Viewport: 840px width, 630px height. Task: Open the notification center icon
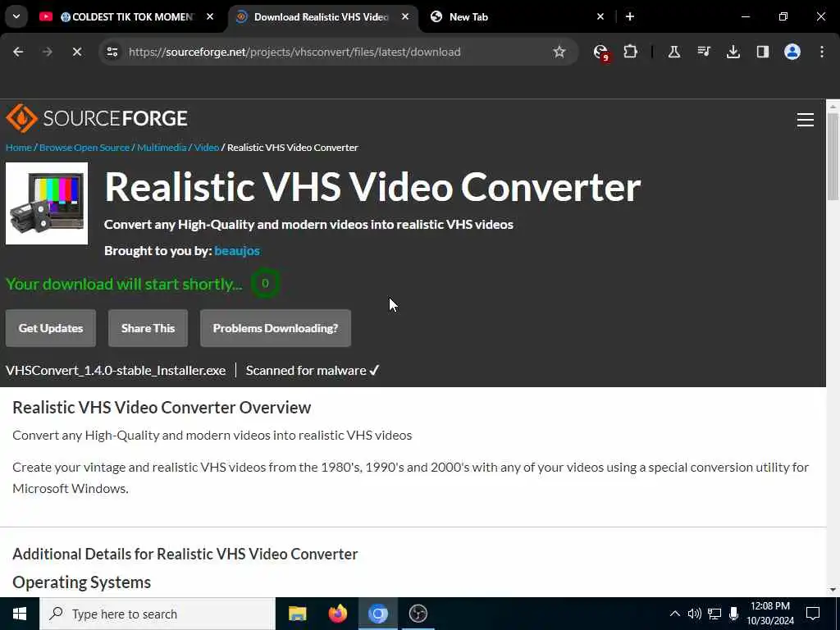(x=813, y=614)
